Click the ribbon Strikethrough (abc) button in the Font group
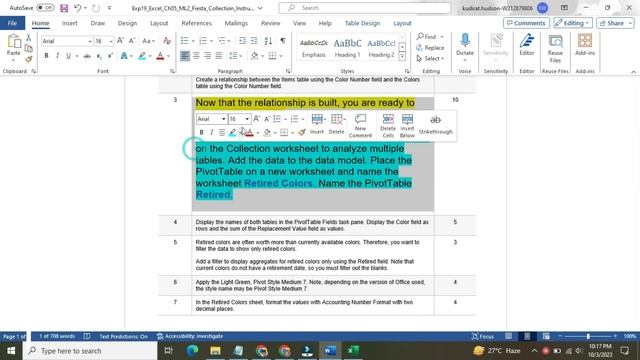 click(87, 56)
